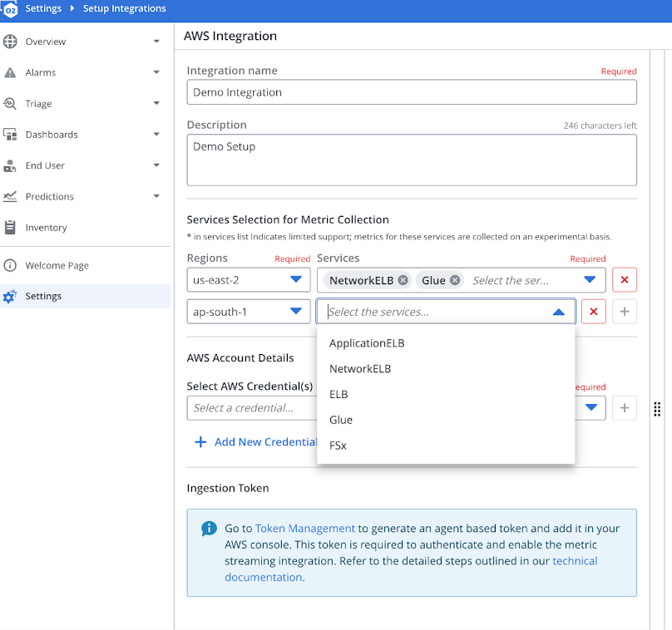Click the OpsRamp logo icon in header
This screenshot has width=672, height=630.
pyautogui.click(x=10, y=9)
